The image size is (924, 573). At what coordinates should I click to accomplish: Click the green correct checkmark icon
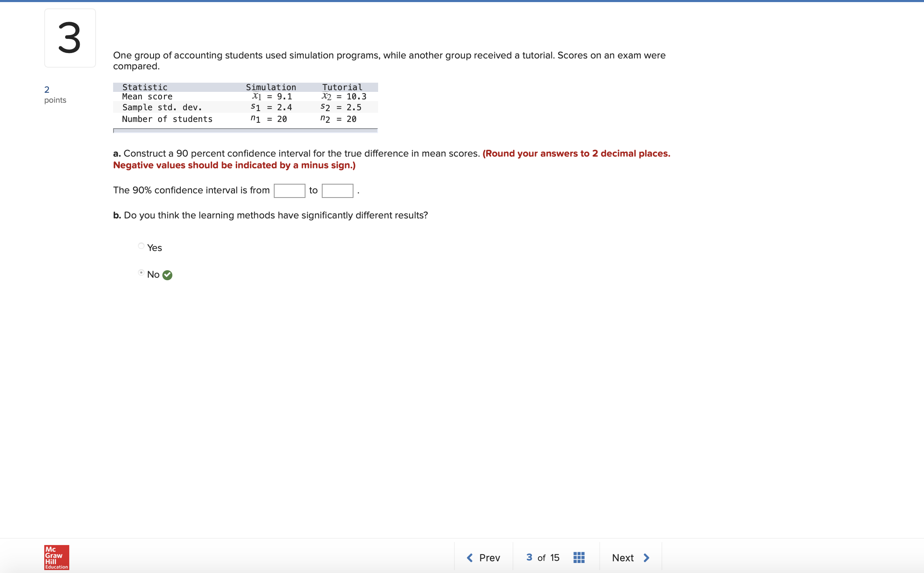[167, 275]
